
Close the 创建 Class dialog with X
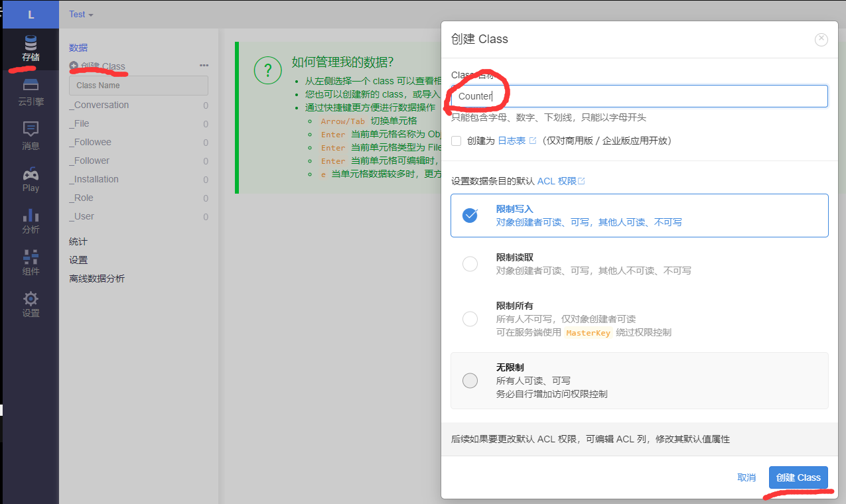(821, 39)
